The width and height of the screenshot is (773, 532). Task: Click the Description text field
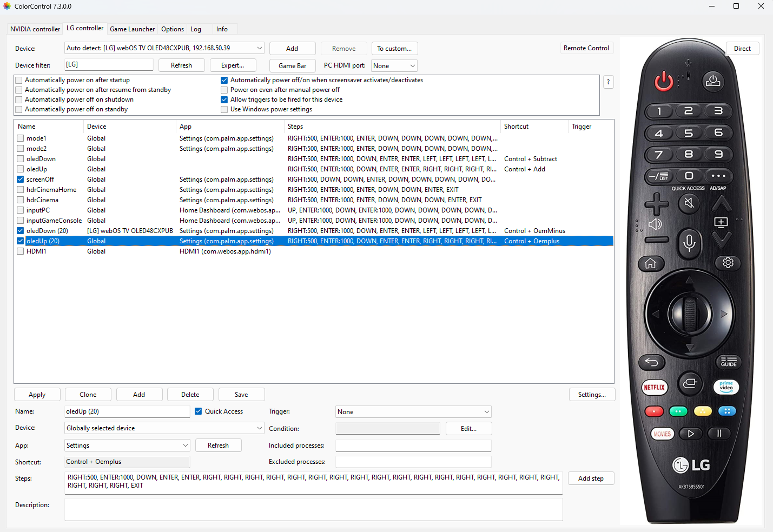pyautogui.click(x=313, y=509)
